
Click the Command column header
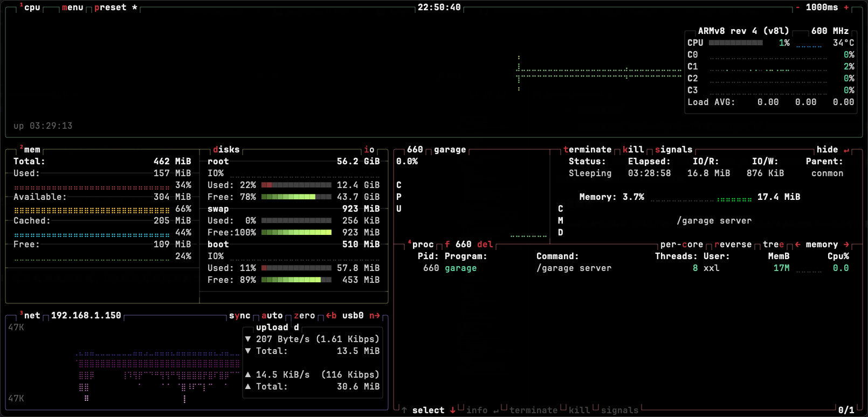point(558,256)
